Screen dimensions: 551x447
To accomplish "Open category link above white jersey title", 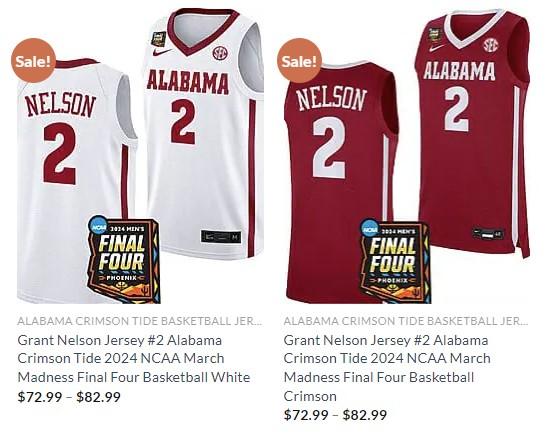I will click(140, 321).
